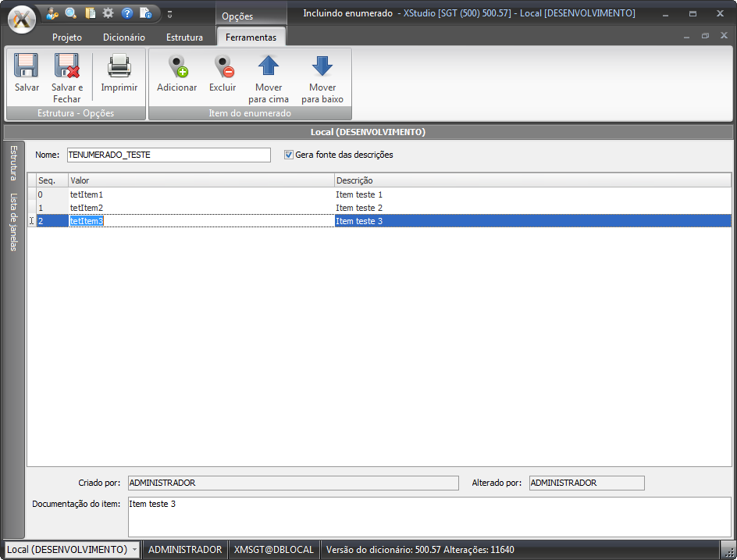Open the Lista de janelas side tab
737x560 pixels.
pyautogui.click(x=13, y=222)
